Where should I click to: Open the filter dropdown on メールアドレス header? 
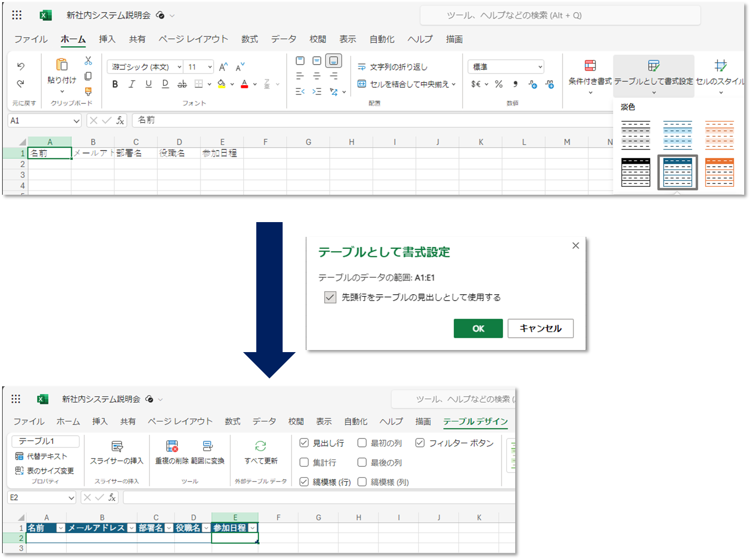pos(132,528)
